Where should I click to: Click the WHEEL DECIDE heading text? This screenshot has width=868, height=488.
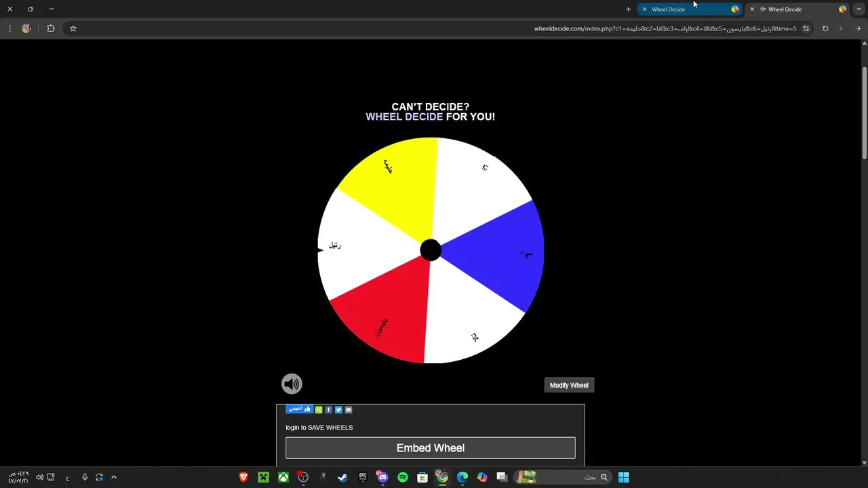pyautogui.click(x=404, y=117)
